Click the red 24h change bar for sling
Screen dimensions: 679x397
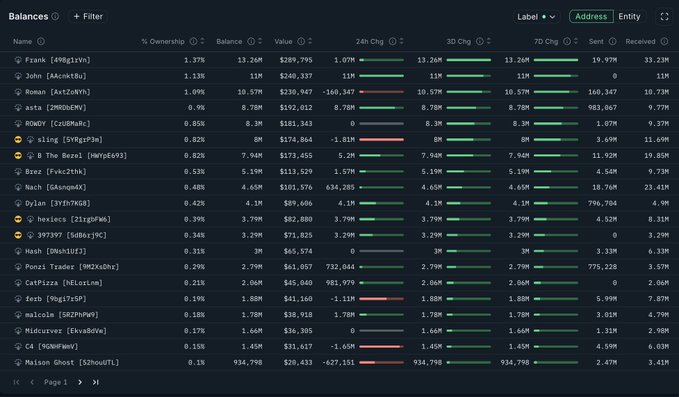point(382,140)
